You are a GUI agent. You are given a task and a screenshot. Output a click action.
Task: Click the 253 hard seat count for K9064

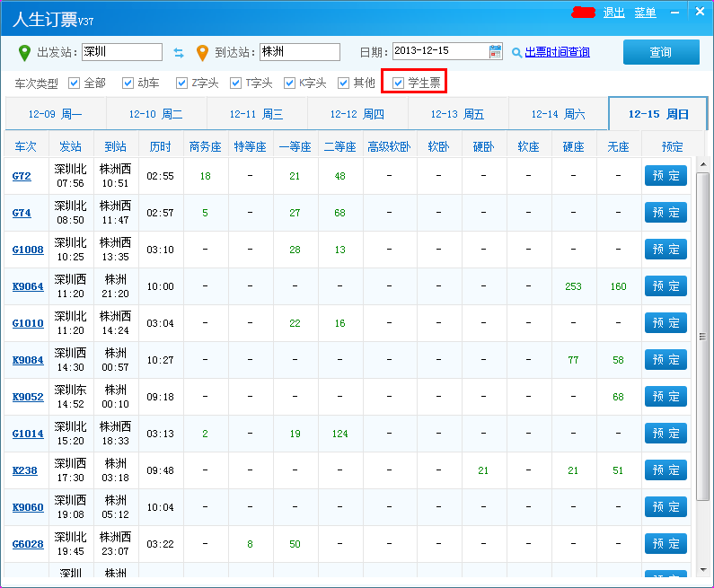click(573, 286)
